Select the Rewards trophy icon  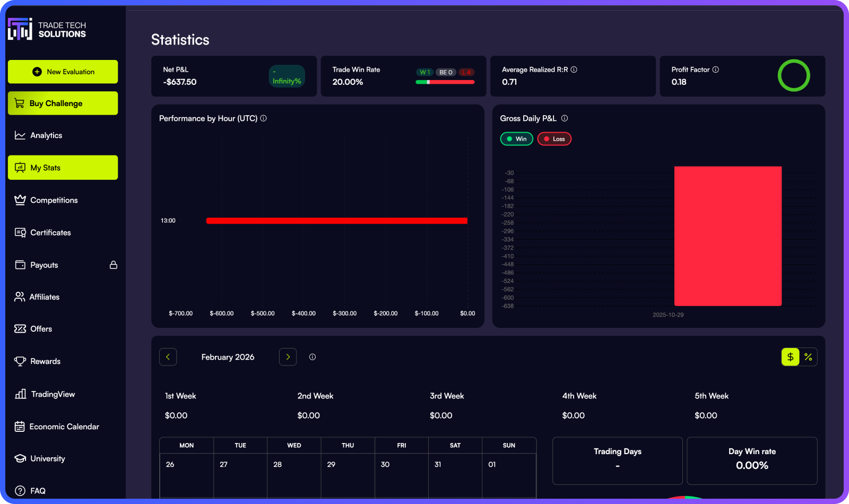pos(20,361)
